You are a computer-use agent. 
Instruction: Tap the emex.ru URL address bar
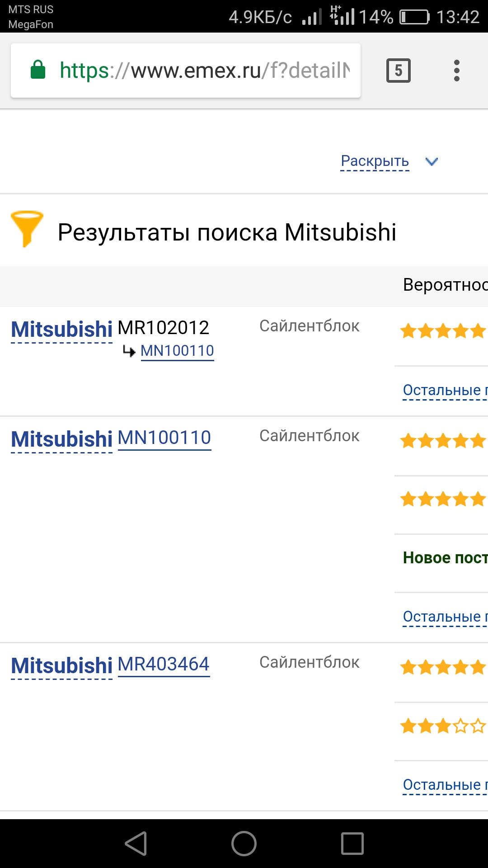(203, 71)
